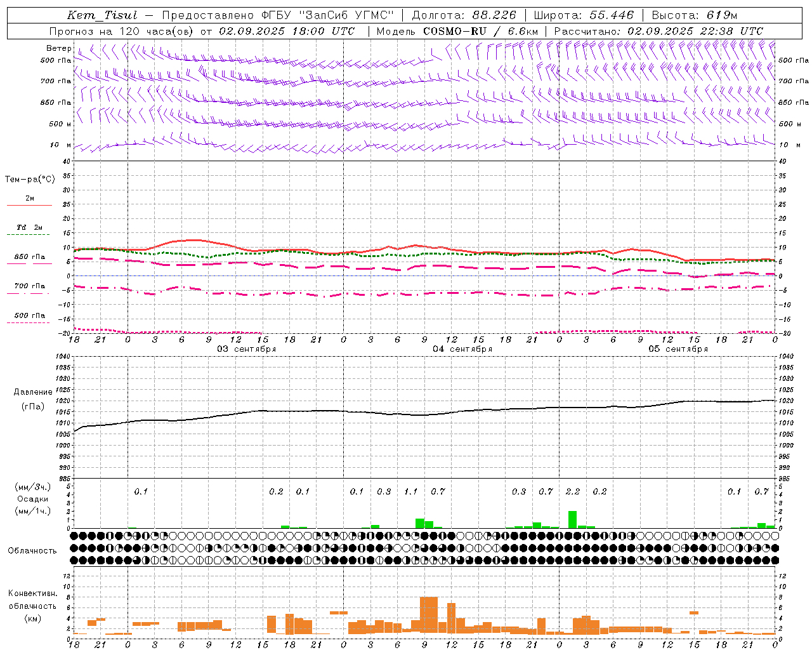
Task: Click the "10 м" wind level label on left
Action: (60, 145)
